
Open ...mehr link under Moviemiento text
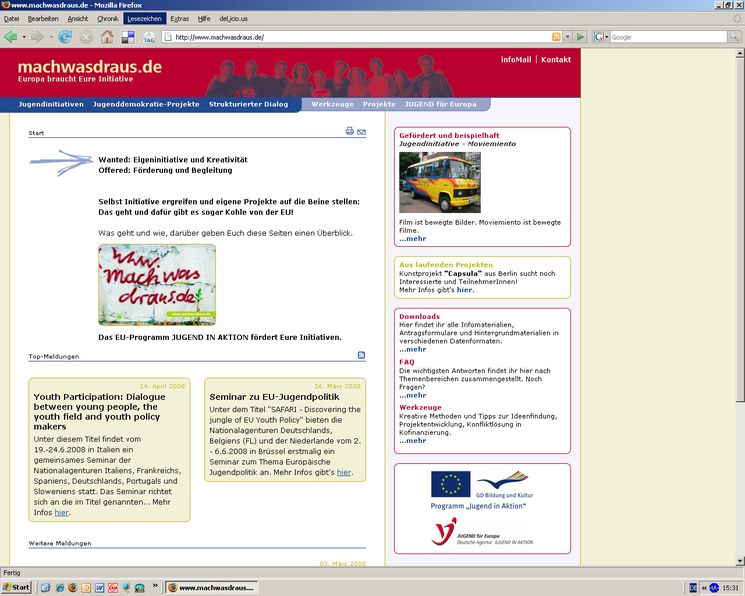[412, 239]
